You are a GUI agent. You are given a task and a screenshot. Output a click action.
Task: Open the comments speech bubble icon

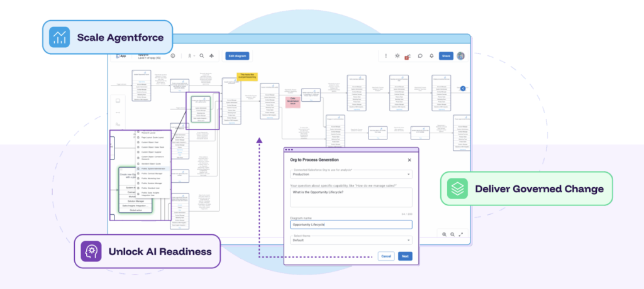[x=420, y=56]
